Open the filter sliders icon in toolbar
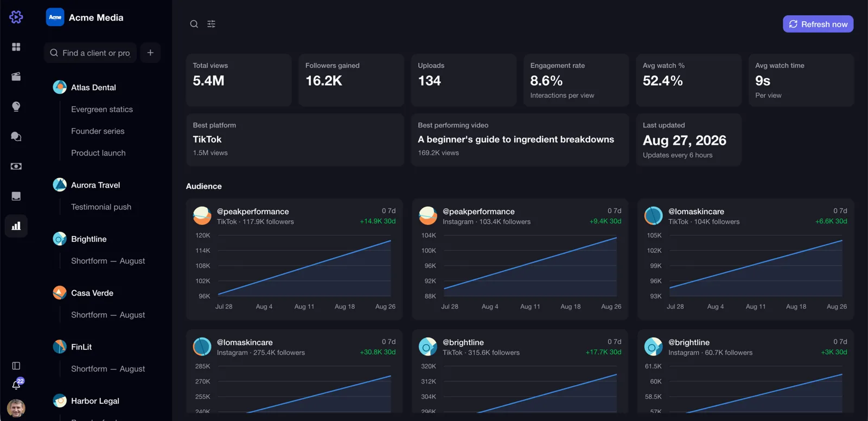This screenshot has width=868, height=421. (212, 24)
